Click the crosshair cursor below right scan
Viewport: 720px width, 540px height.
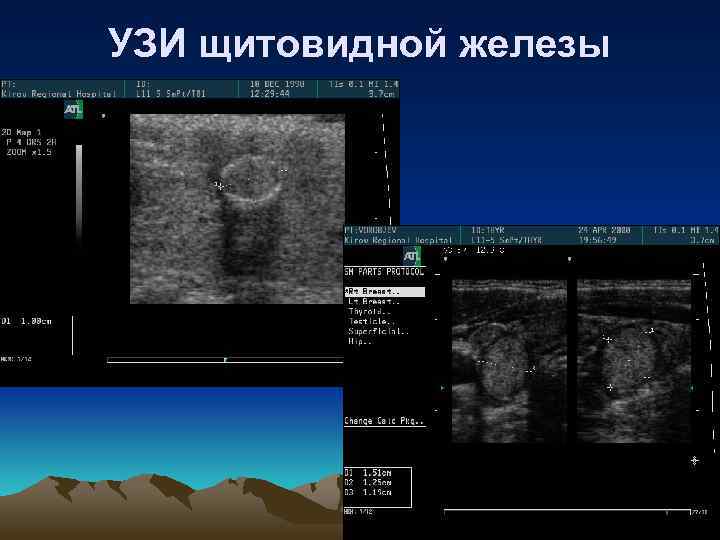pyautogui.click(x=694, y=460)
